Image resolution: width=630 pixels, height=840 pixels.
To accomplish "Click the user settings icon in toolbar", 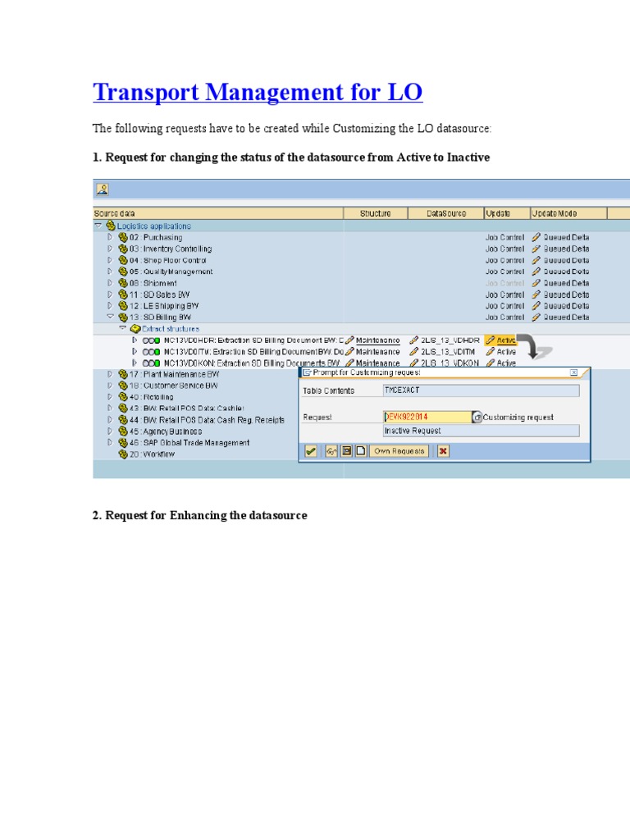I will (103, 189).
